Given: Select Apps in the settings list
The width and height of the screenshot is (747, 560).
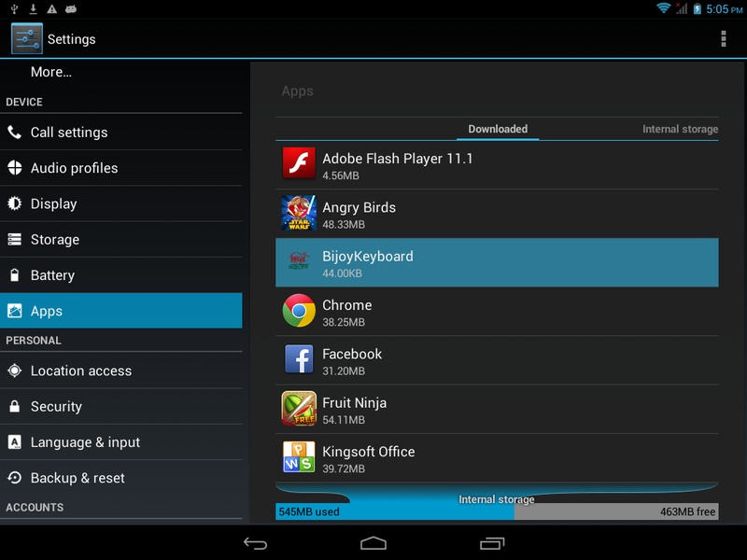Looking at the screenshot, I should coord(121,311).
